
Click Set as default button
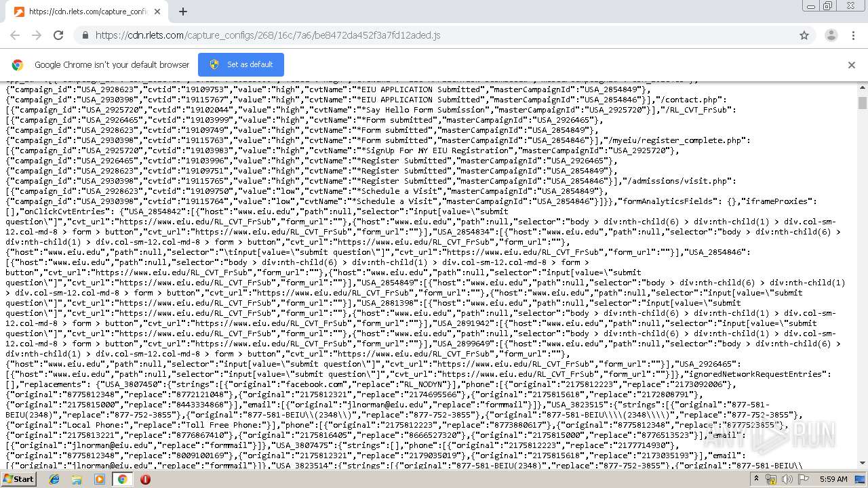click(x=241, y=64)
